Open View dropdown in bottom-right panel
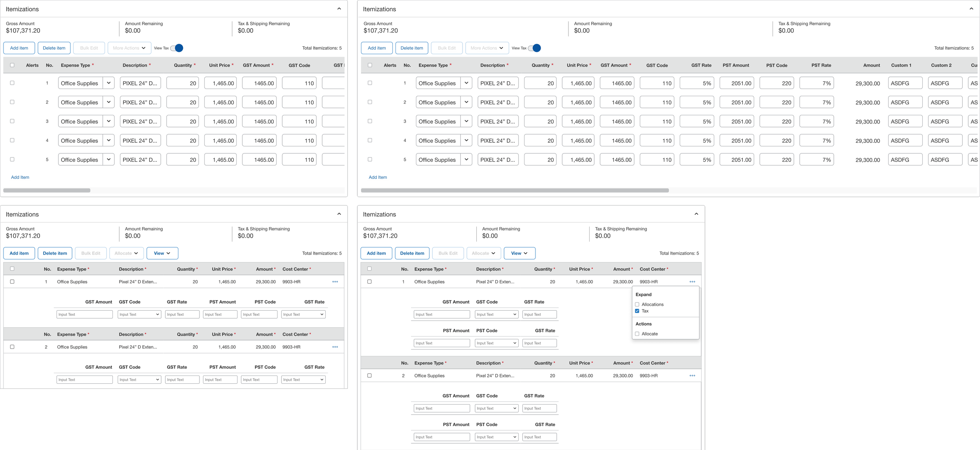 click(x=519, y=253)
